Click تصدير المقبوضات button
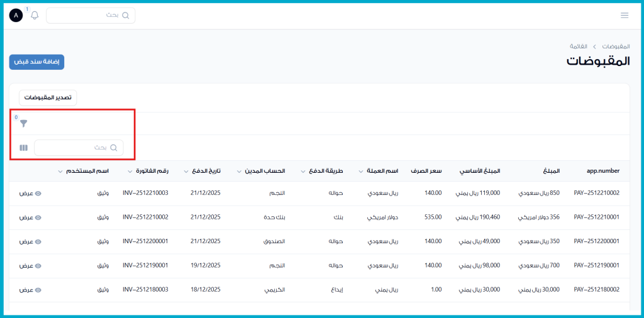Screen dimensions: 644x318 48,97
